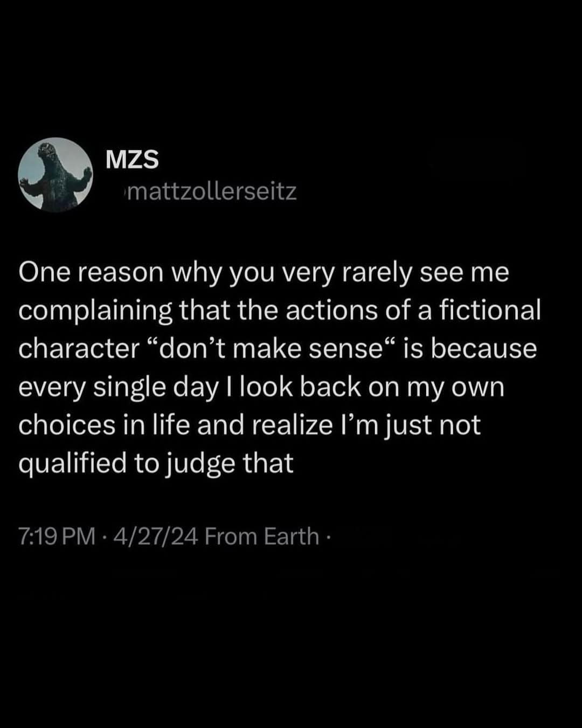The height and width of the screenshot is (728, 582).
Task: Select the "From Earth" location label
Action: coord(262,537)
